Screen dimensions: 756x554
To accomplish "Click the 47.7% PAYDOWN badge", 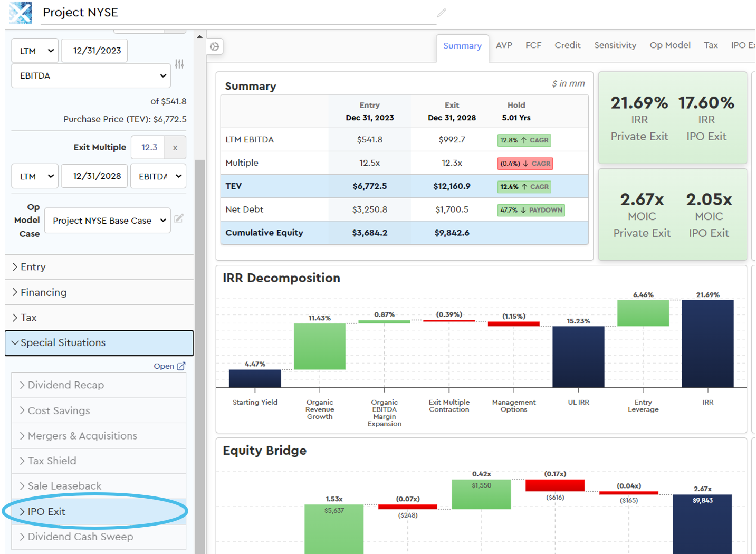I will click(x=531, y=209).
